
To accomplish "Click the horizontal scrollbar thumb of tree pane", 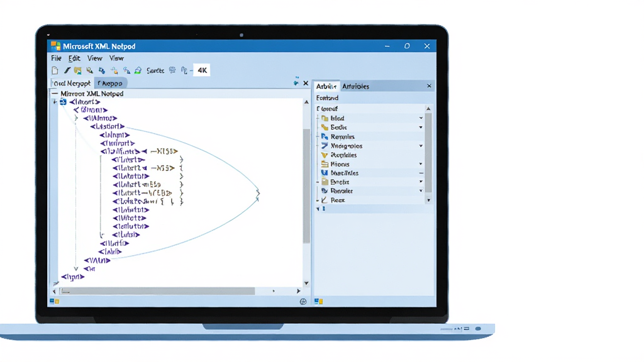I will tap(157, 291).
